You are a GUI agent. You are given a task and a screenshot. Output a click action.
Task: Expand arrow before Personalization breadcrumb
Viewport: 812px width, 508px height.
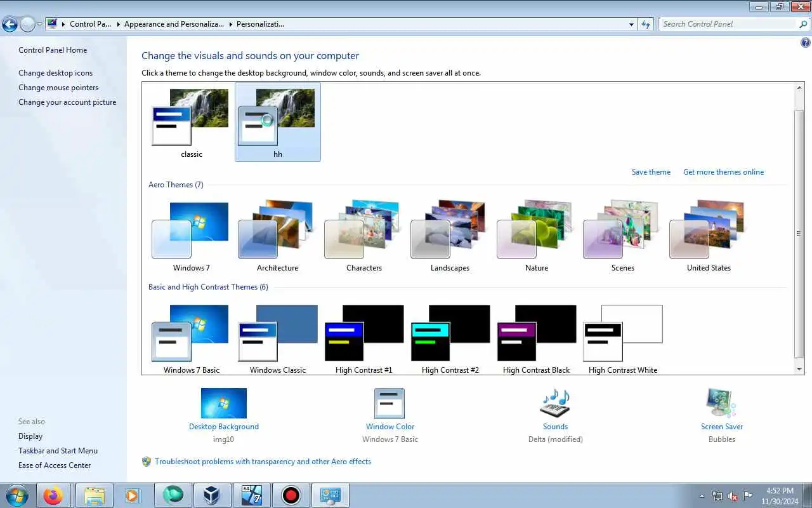pyautogui.click(x=230, y=24)
